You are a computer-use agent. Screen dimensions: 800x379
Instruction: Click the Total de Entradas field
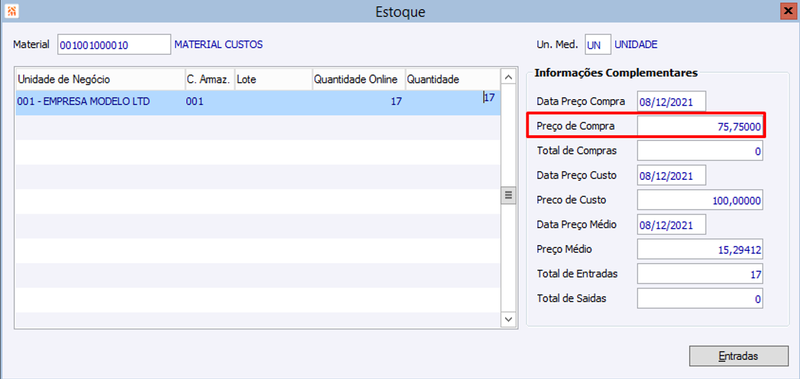click(700, 274)
